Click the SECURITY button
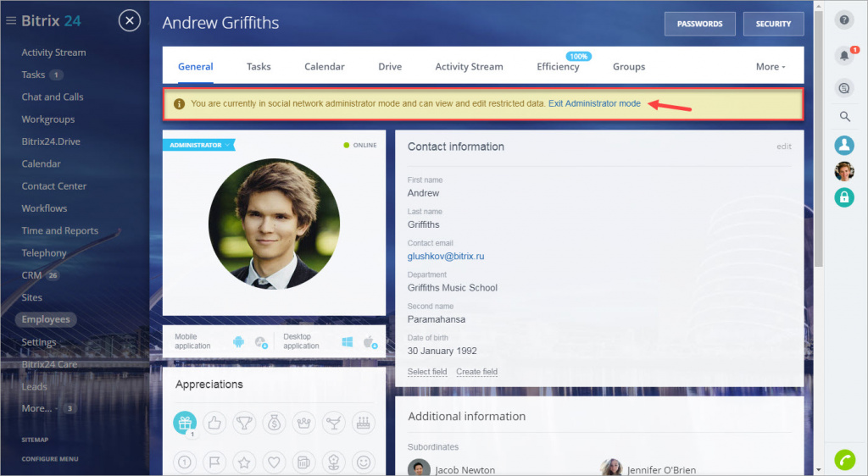Screen dimensions: 868x476 click(x=773, y=24)
